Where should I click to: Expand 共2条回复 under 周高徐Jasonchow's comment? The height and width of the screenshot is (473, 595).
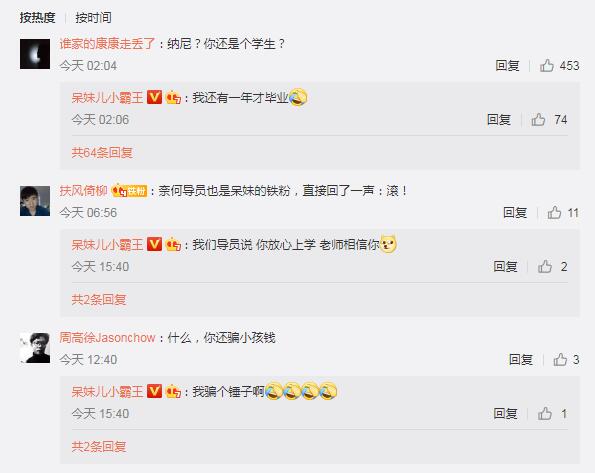[99, 446]
